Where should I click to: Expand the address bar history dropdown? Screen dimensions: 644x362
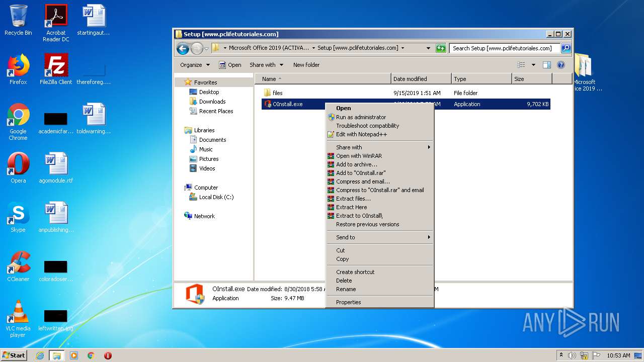[428, 48]
